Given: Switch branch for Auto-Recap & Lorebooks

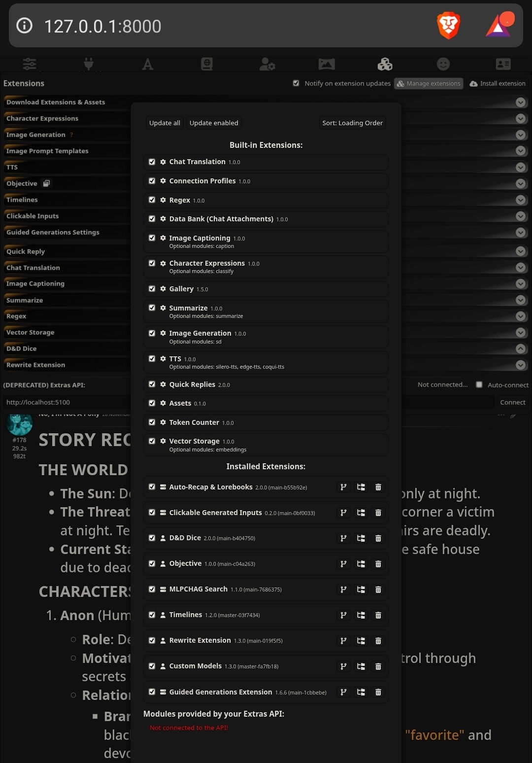Looking at the screenshot, I should pos(343,487).
